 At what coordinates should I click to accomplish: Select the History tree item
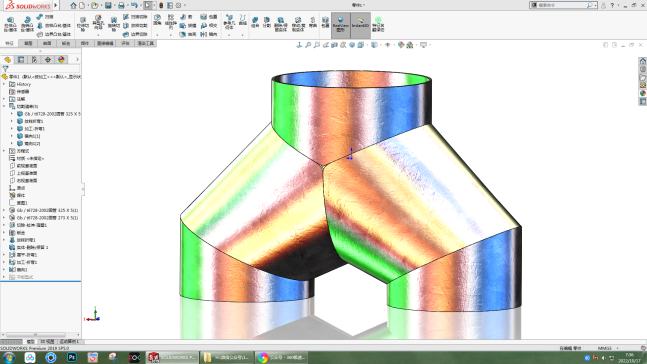[24, 84]
